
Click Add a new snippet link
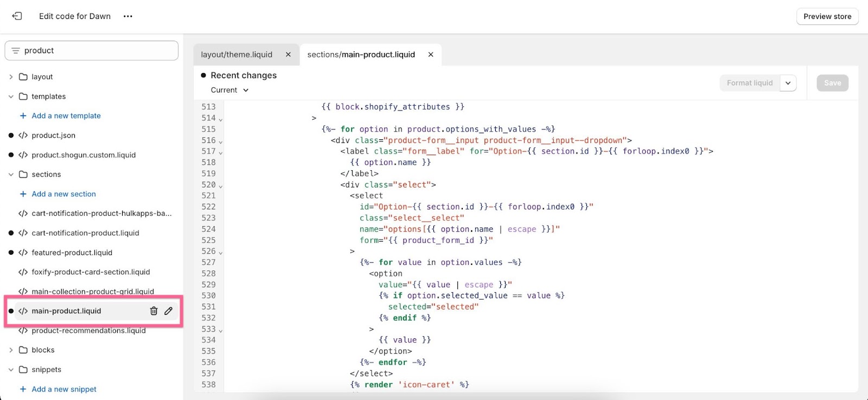(64, 389)
